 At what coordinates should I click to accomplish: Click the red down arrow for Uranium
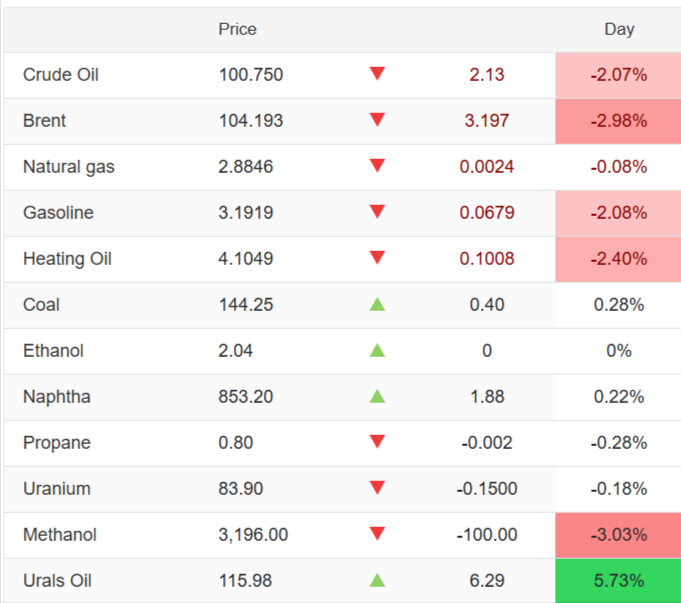[377, 488]
